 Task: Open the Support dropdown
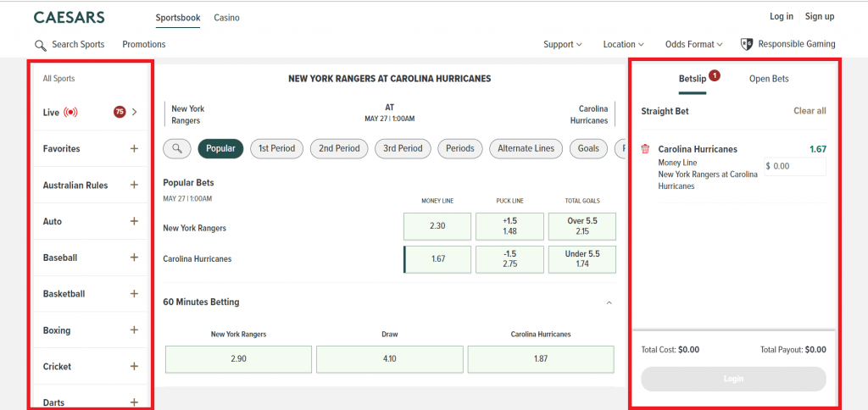click(563, 44)
